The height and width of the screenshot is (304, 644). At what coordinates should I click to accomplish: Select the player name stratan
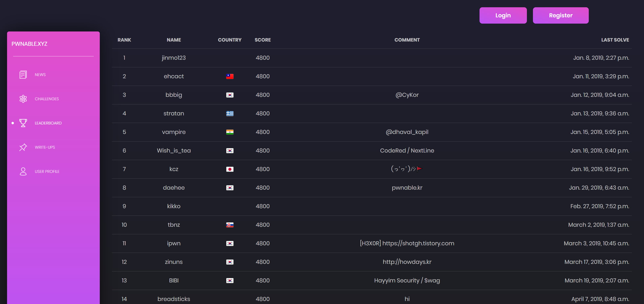pos(174,113)
